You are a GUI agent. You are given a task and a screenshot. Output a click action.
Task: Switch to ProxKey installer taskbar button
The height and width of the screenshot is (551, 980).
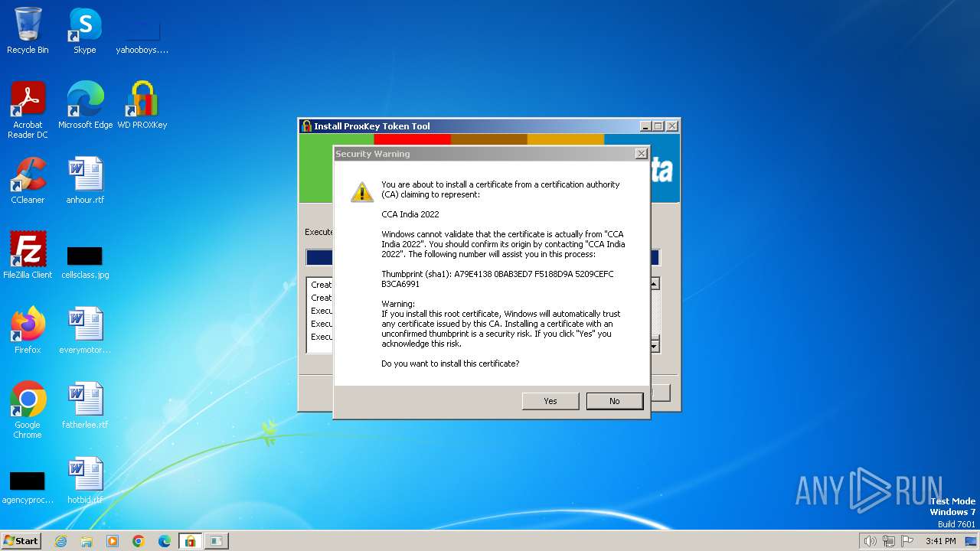190,541
